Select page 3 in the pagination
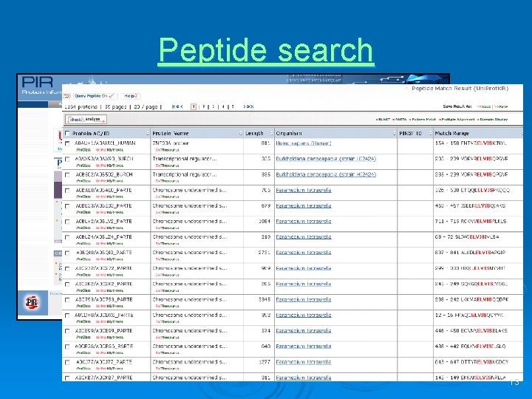Image resolution: width=532 pixels, height=399 pixels. (x=214, y=106)
